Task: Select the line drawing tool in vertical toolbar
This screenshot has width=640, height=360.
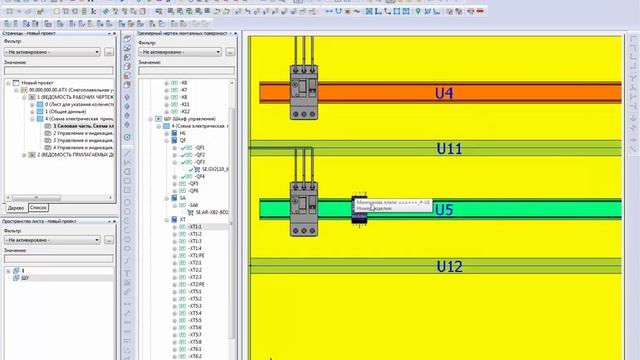Action: pos(127,153)
